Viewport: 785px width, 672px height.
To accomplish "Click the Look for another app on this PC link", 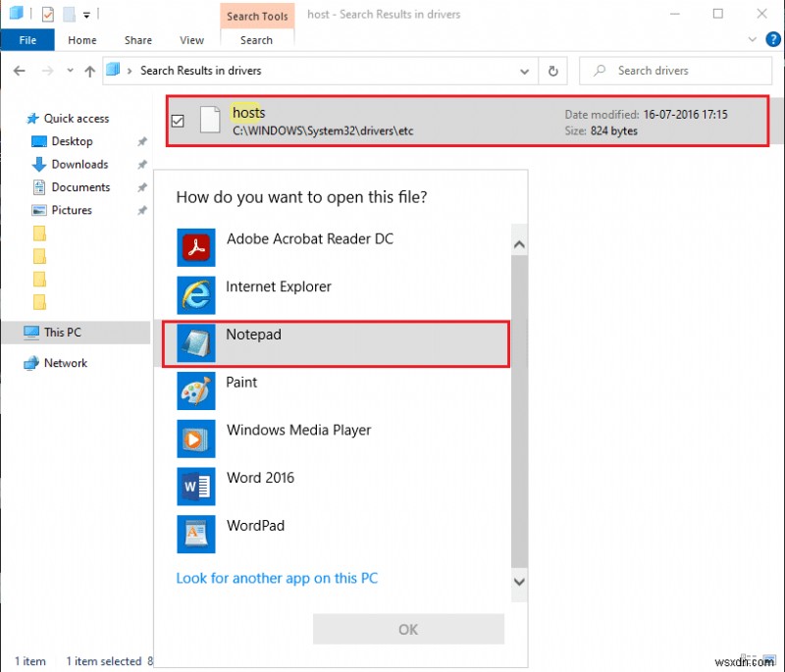I will click(x=277, y=578).
